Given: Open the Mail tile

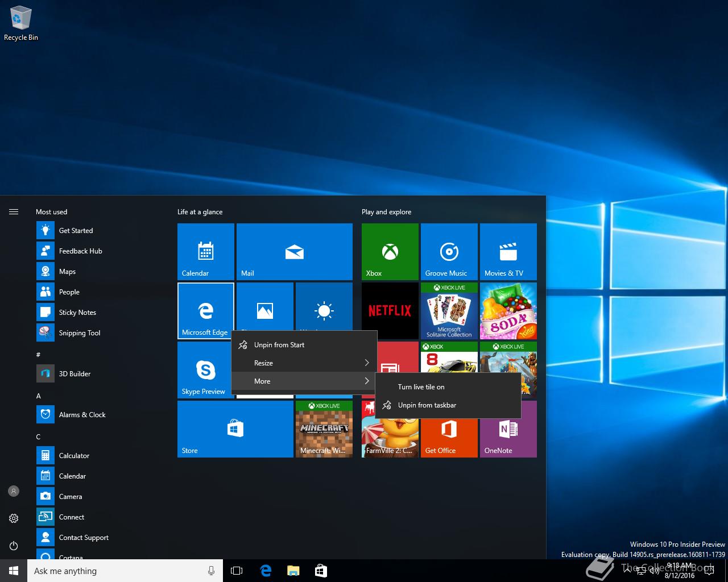Looking at the screenshot, I should (x=295, y=252).
